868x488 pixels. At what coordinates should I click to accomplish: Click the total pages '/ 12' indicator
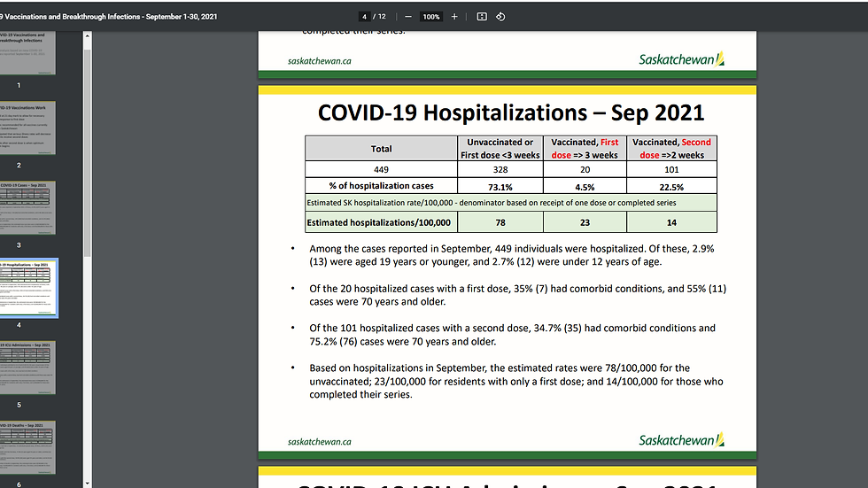379,17
